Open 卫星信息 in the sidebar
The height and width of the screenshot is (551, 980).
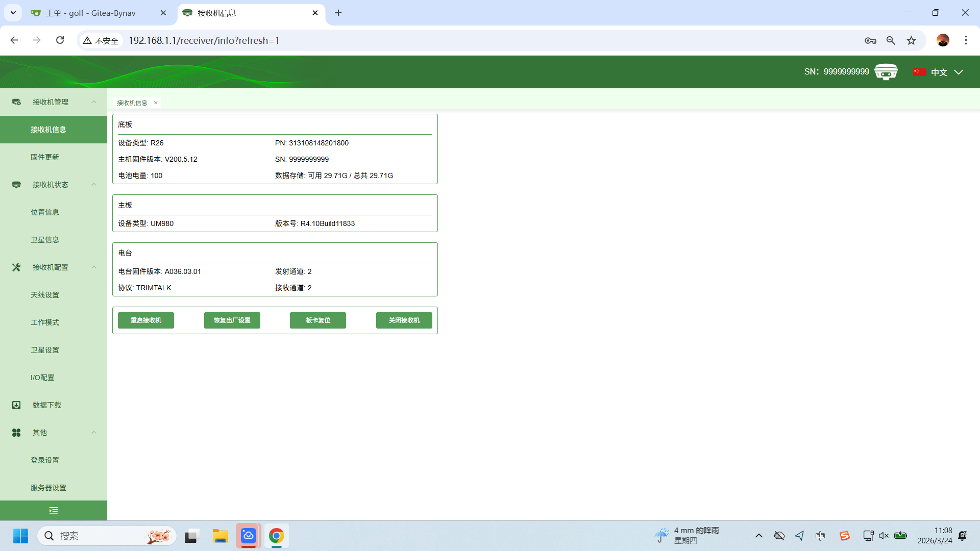point(54,240)
